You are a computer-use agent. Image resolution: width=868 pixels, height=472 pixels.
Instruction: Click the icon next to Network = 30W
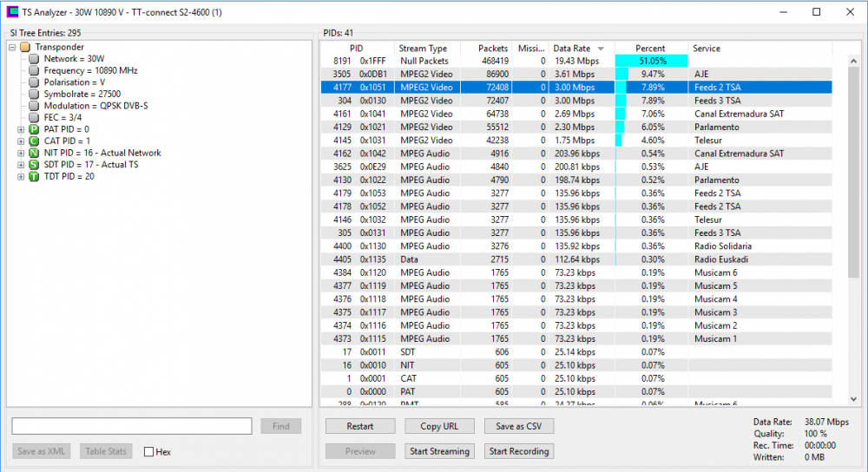click(34, 59)
